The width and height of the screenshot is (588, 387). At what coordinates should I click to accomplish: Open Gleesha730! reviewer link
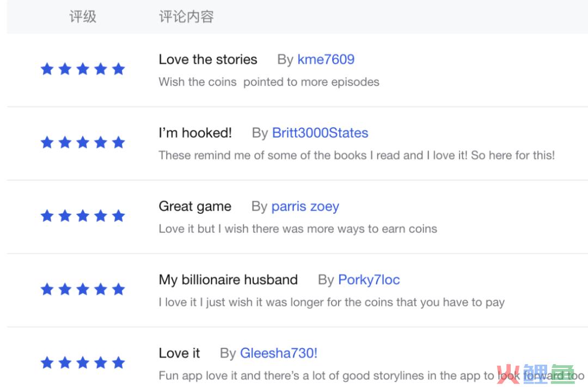click(x=278, y=353)
